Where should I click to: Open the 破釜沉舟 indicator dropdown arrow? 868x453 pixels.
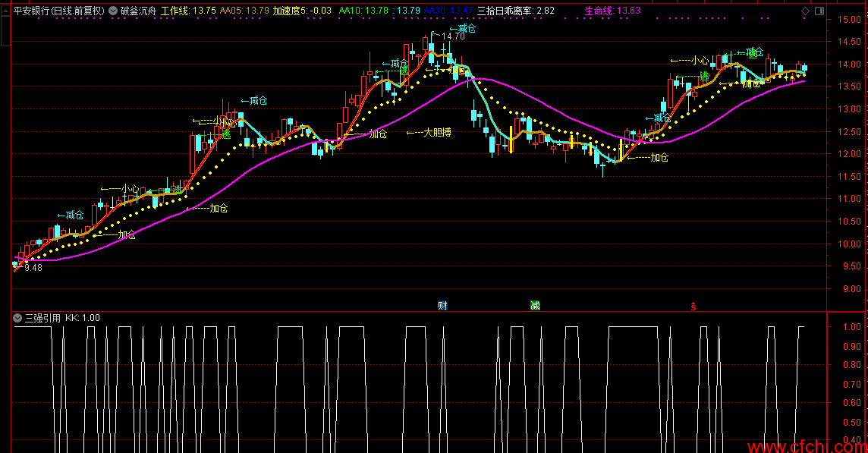point(113,11)
